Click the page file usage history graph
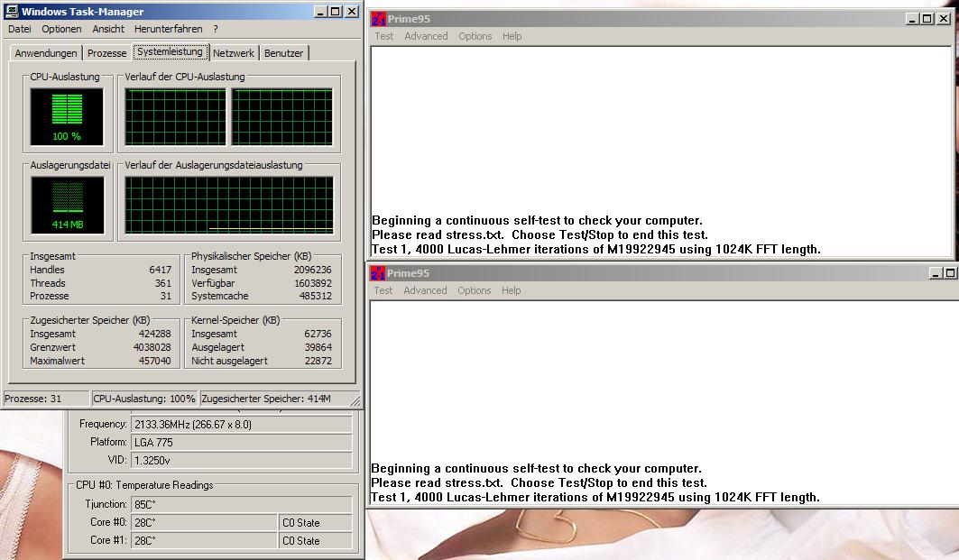The image size is (959, 560). pyautogui.click(x=229, y=206)
